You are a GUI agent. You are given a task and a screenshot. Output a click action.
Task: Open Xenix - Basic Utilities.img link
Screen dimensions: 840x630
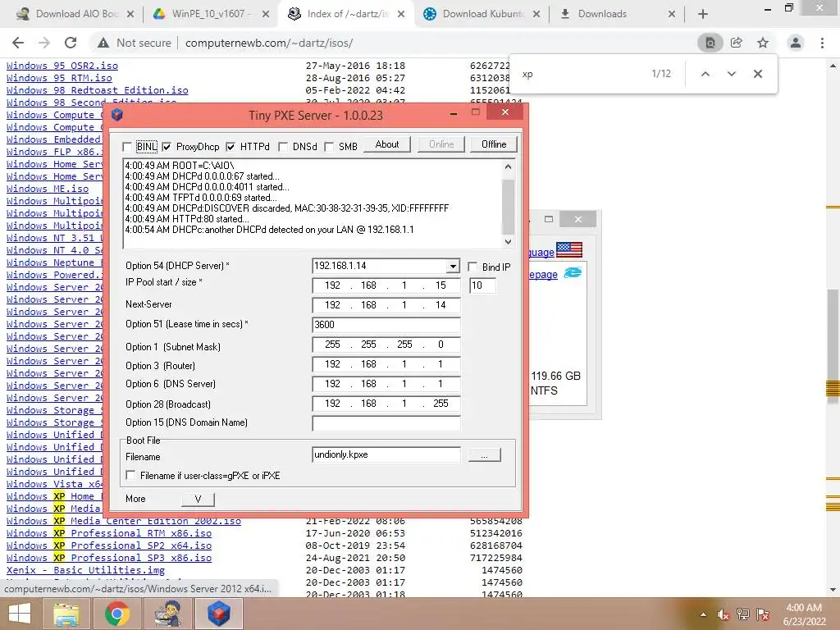pyautogui.click(x=85, y=571)
